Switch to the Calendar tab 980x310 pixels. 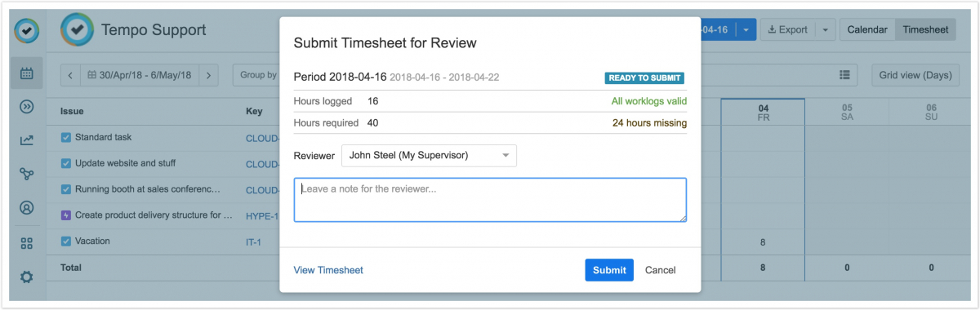(867, 30)
